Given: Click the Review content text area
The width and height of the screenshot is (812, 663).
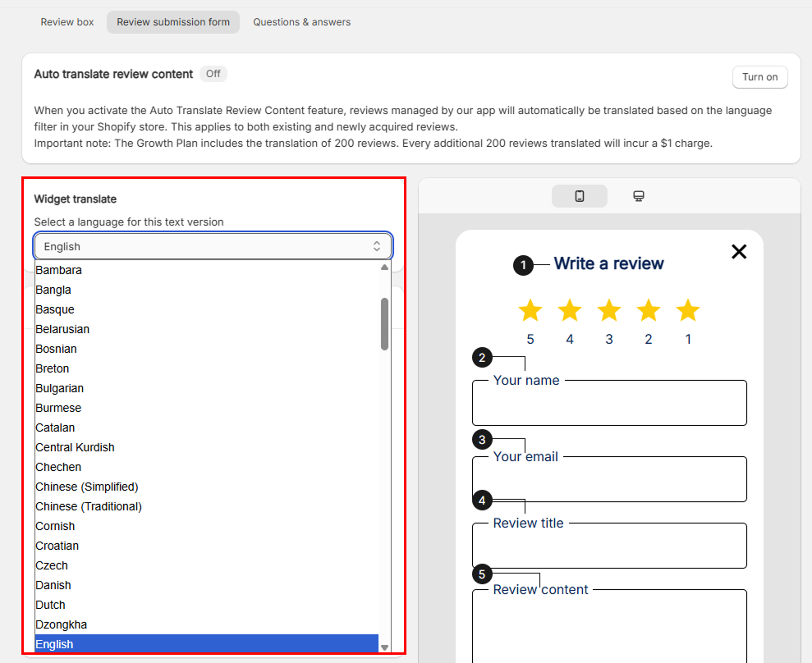Looking at the screenshot, I should click(609, 626).
